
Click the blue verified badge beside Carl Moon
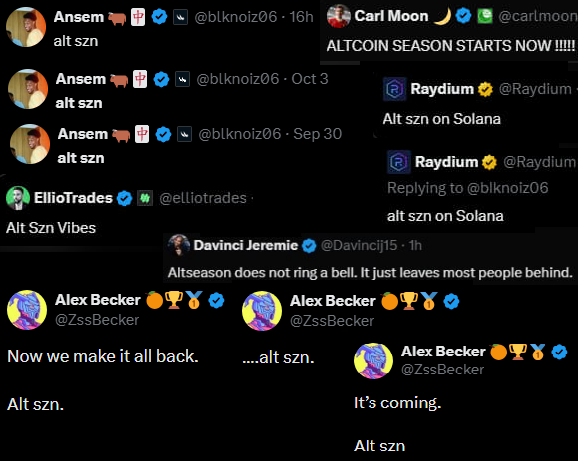click(x=463, y=16)
